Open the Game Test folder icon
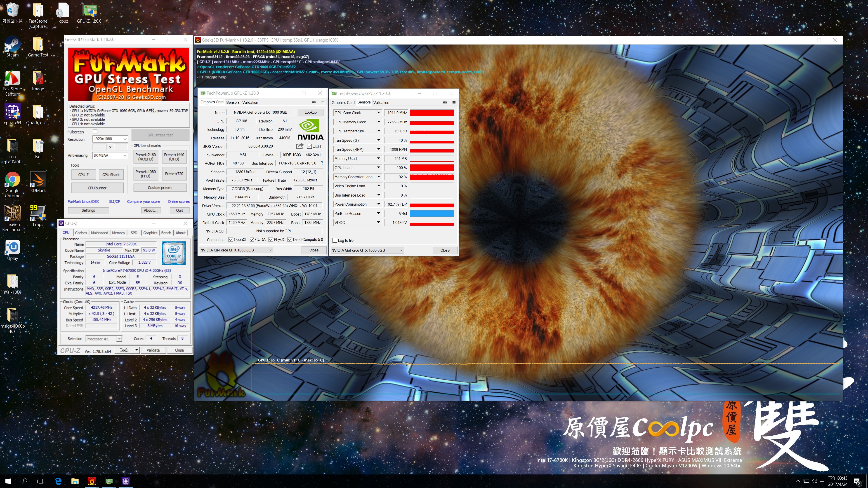868x488 pixels. pyautogui.click(x=38, y=47)
